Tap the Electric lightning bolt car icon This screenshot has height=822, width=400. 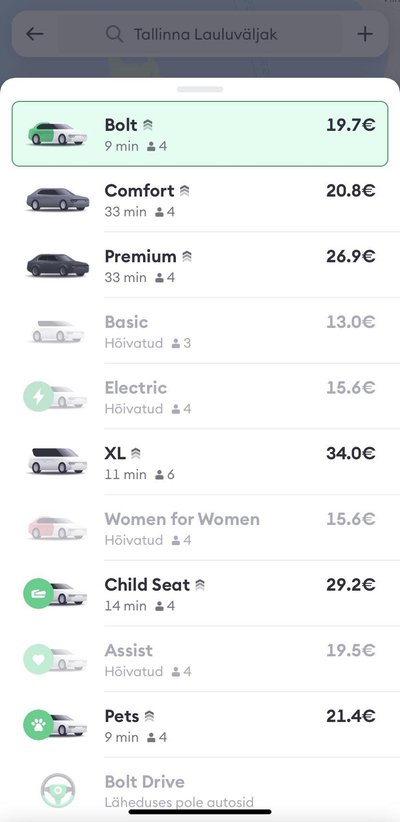(x=38, y=396)
